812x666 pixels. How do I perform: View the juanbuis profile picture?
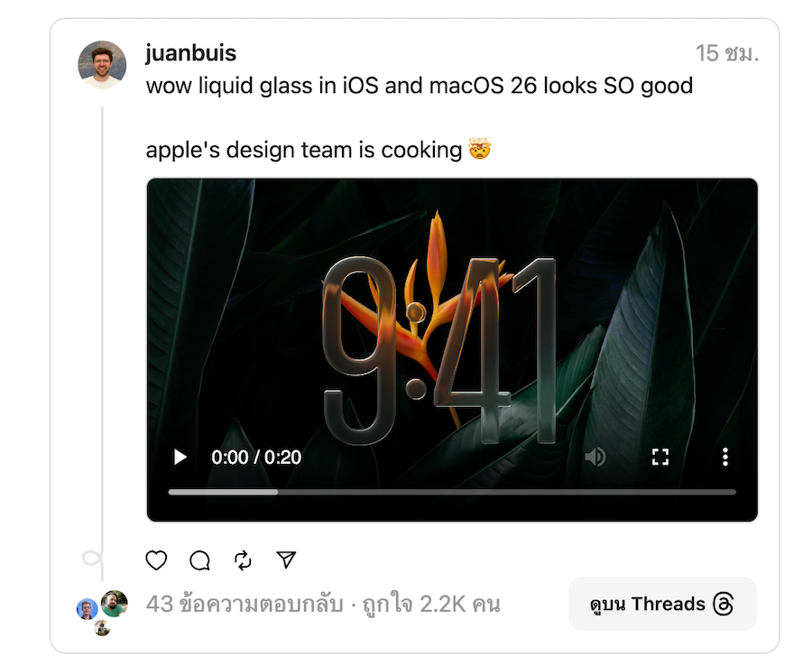pyautogui.click(x=102, y=65)
